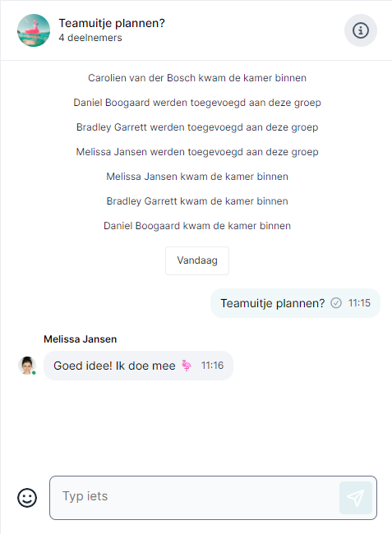Click the paper-plane send button

coord(356,498)
